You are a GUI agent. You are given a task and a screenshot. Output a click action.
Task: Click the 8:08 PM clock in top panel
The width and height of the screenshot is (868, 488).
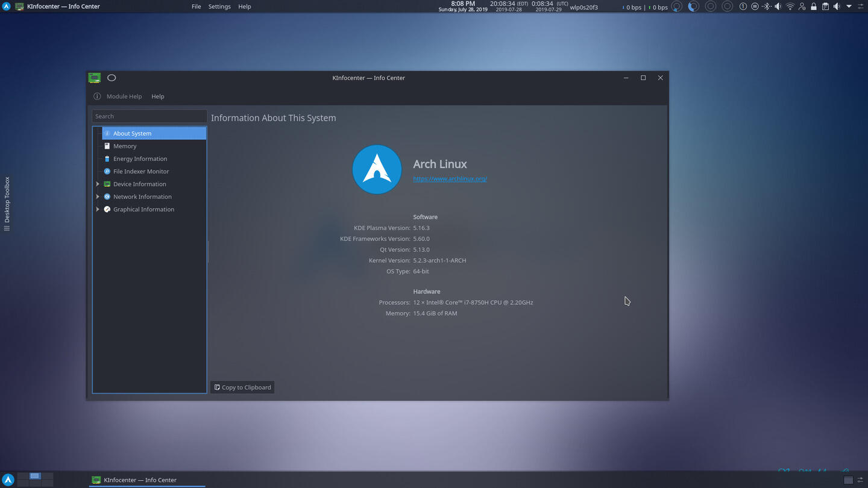point(463,4)
